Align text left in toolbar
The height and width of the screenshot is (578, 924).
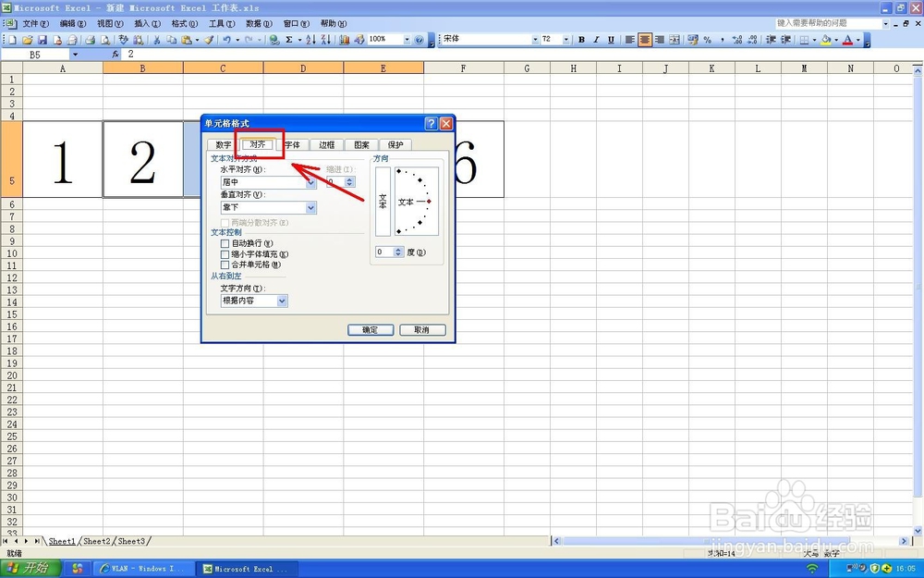tap(630, 40)
